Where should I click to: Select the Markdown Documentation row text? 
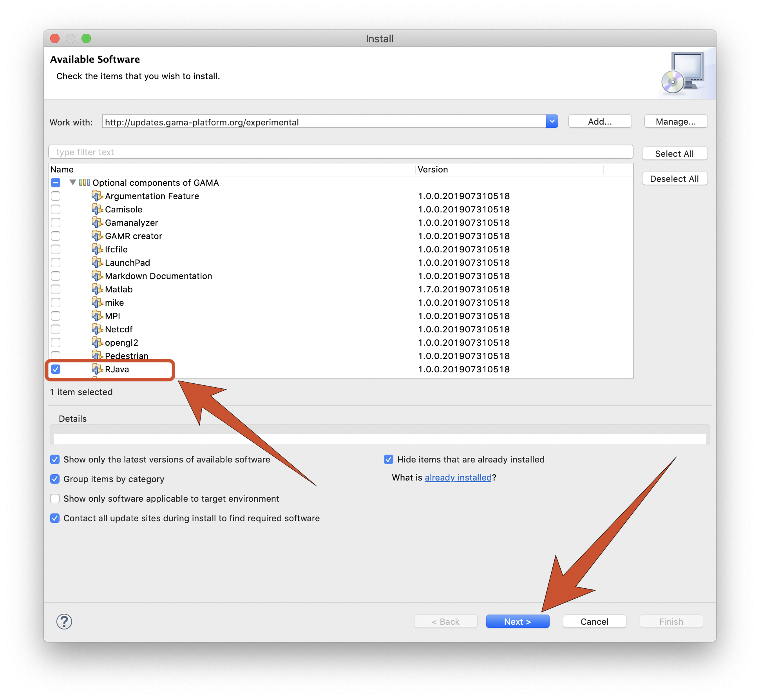point(158,276)
